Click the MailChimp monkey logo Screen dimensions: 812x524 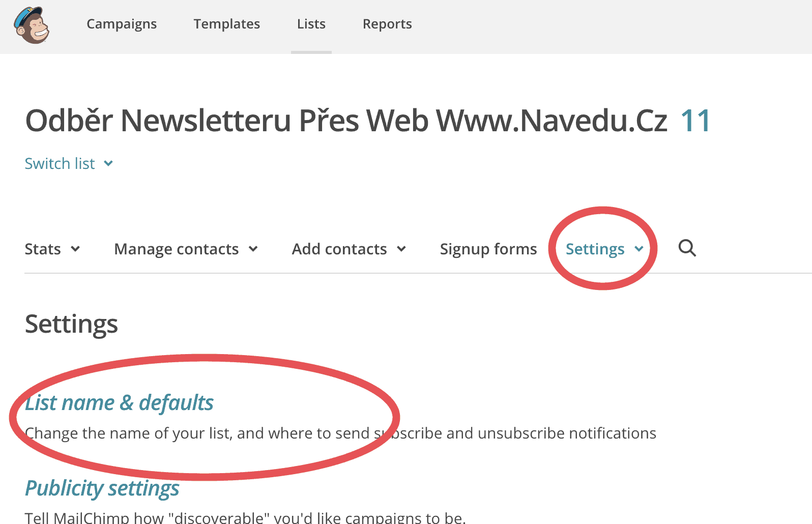click(x=32, y=25)
